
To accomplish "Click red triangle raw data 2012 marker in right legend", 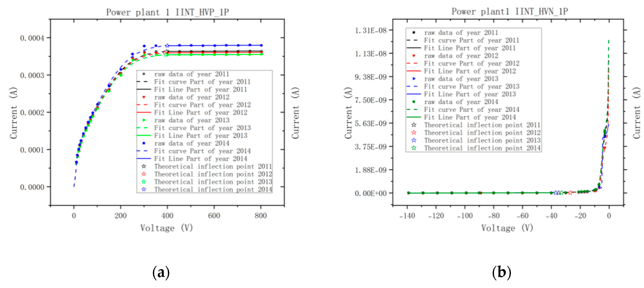I will [414, 56].
